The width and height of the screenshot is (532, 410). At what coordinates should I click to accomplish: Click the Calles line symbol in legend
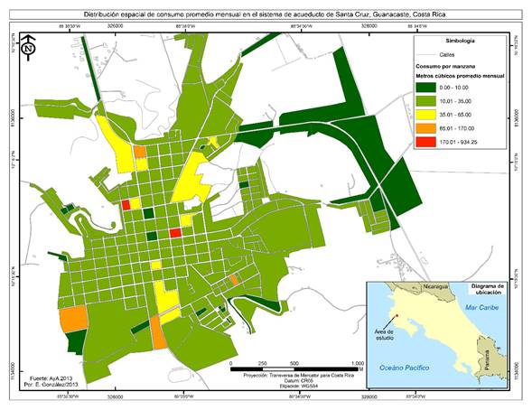(425, 54)
